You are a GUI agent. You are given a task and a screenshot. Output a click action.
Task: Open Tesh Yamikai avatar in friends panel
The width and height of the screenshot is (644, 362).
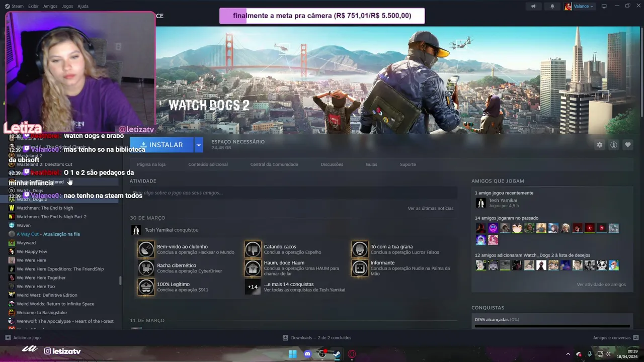coord(480,203)
